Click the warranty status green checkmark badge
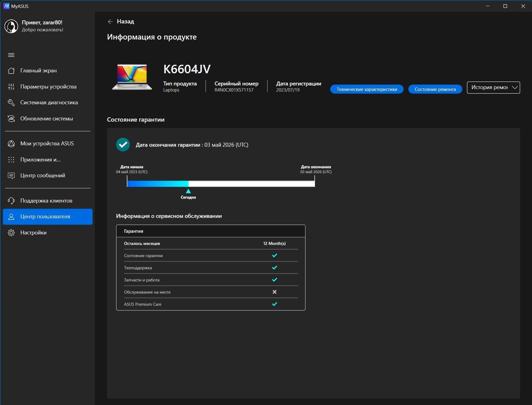Screen dimensions: 532x405 tap(123, 145)
